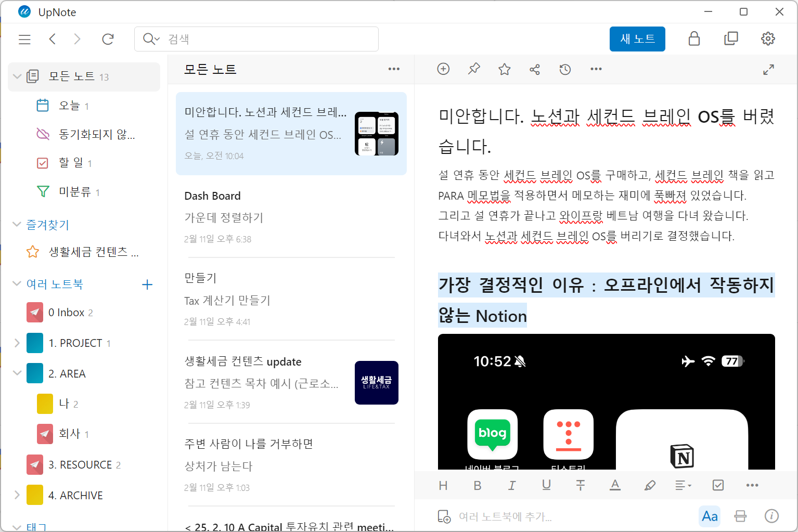Open the Tax 계산기 만들기 note
Viewport: 798px width, 532px height.
(x=291, y=299)
